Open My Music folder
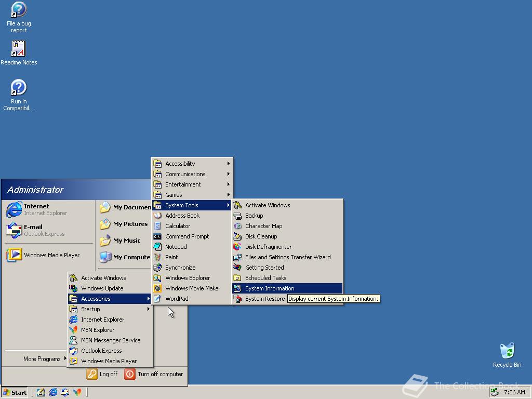Image resolution: width=532 pixels, height=399 pixels. [x=124, y=241]
